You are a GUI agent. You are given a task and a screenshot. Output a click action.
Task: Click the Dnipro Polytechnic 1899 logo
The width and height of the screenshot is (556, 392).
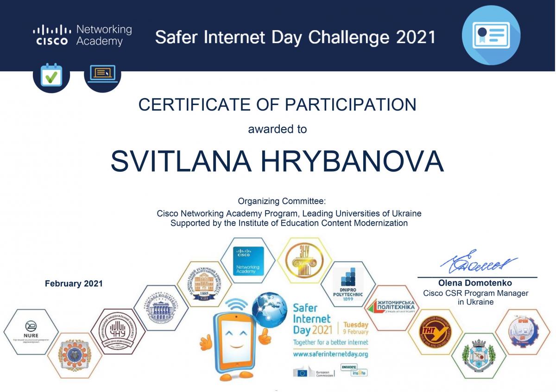point(348,284)
